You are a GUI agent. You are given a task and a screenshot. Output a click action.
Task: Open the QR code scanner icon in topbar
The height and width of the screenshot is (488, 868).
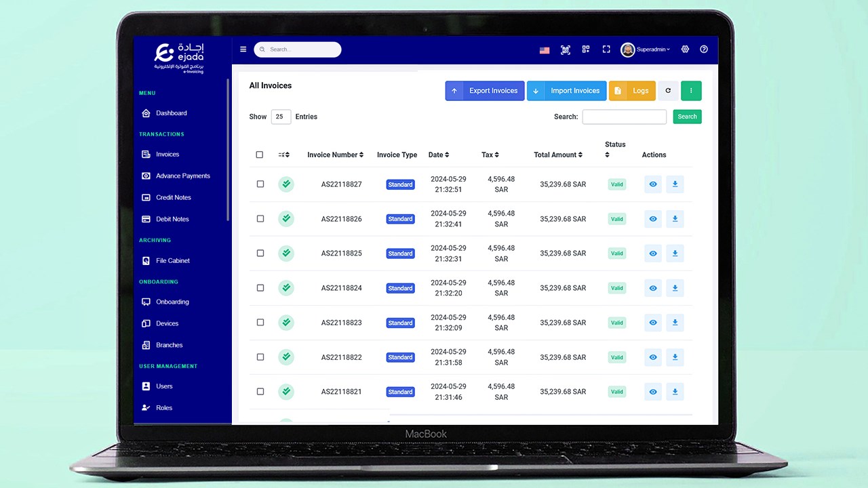coord(566,49)
